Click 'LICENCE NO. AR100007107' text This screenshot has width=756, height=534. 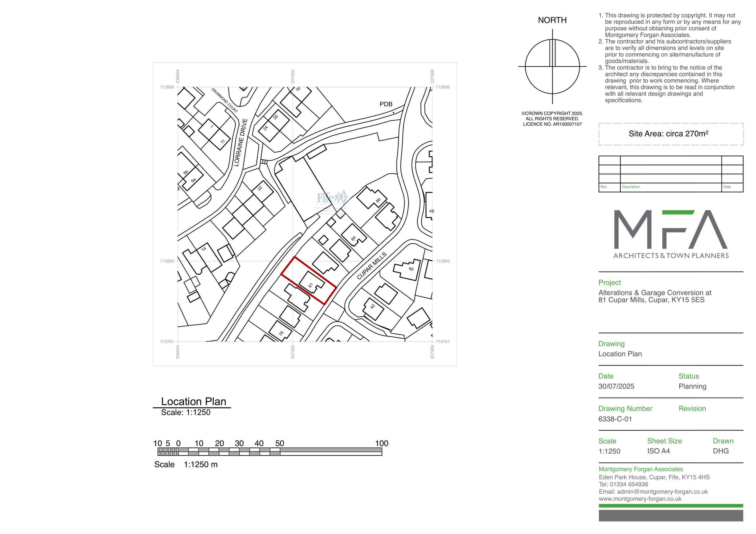(552, 124)
